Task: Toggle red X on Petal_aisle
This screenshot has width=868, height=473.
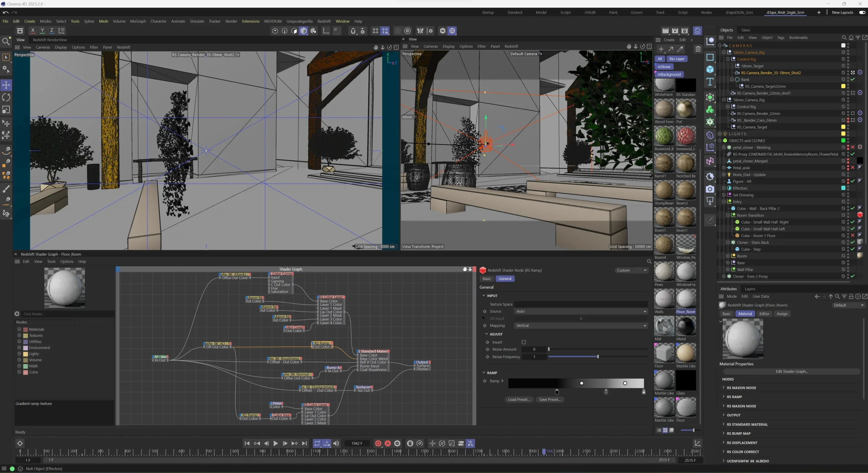Action: point(852,168)
